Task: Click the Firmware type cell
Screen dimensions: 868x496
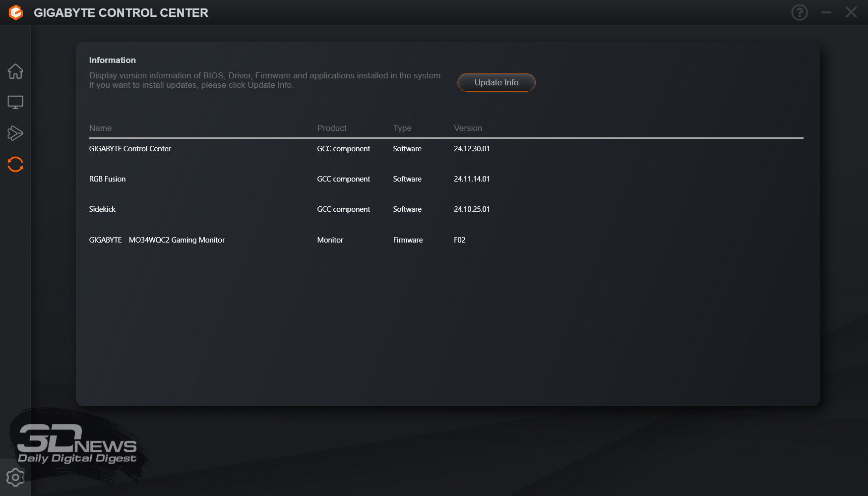Action: click(x=408, y=240)
